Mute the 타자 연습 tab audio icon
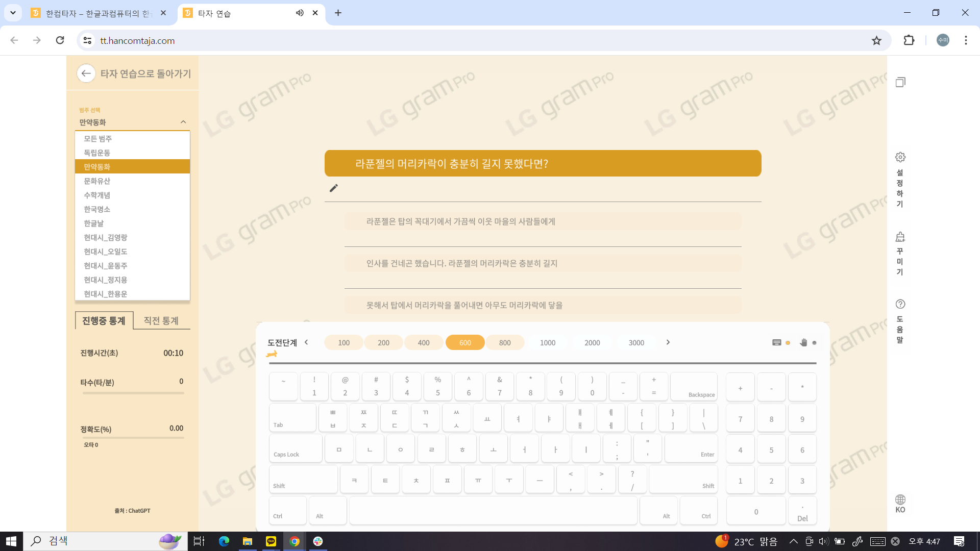 [300, 13]
